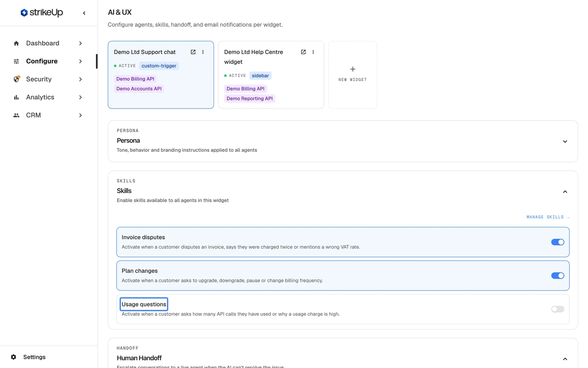This screenshot has width=588, height=368.
Task: Expand the Dashboard menu chevron
Action: (80, 43)
